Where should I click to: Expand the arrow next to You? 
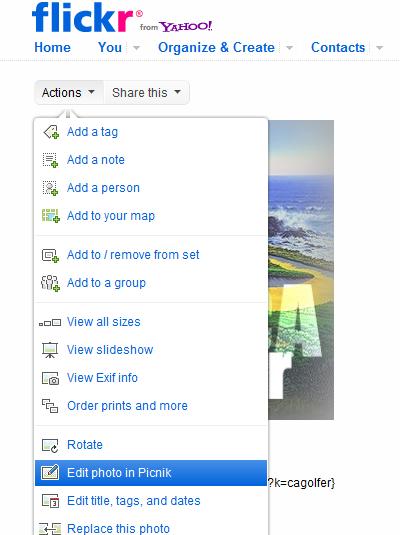(136, 47)
